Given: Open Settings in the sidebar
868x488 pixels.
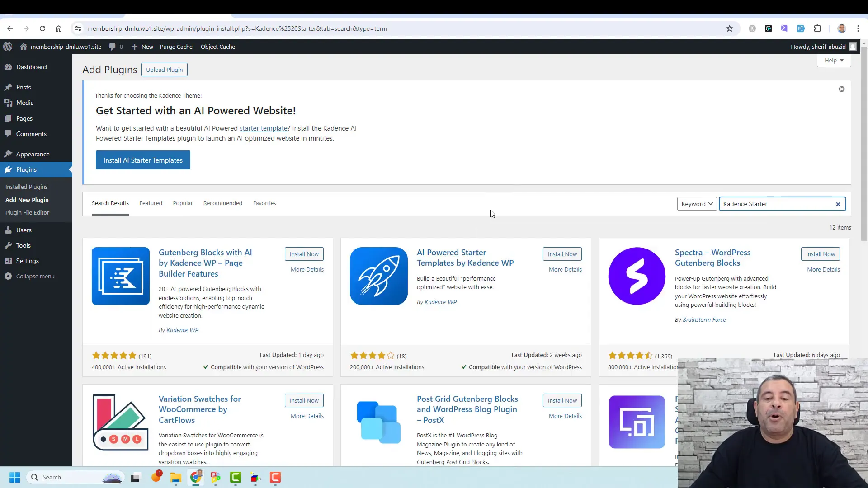Looking at the screenshot, I should point(36,261).
